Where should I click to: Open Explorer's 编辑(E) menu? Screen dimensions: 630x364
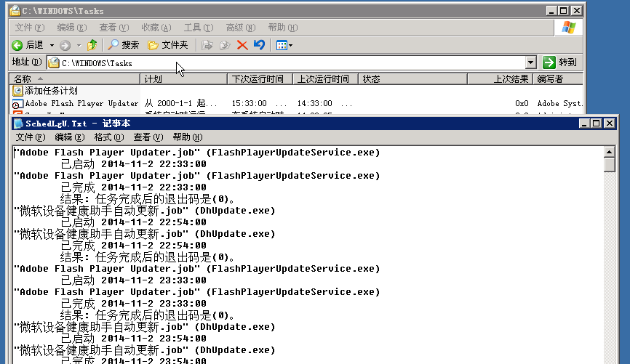[72, 28]
